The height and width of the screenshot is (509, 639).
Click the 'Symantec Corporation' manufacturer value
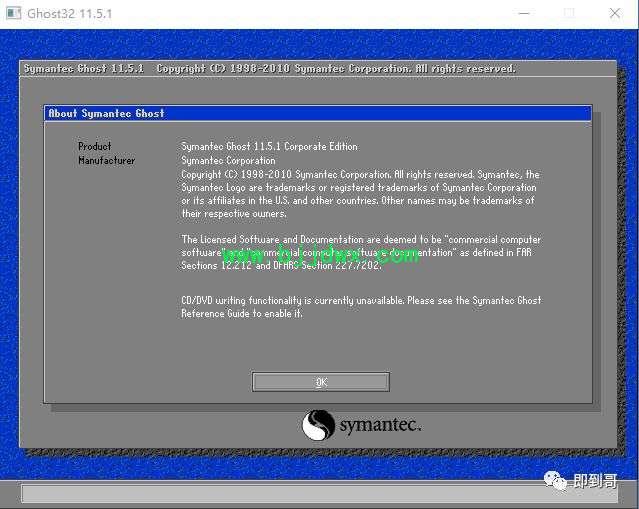[x=228, y=161]
